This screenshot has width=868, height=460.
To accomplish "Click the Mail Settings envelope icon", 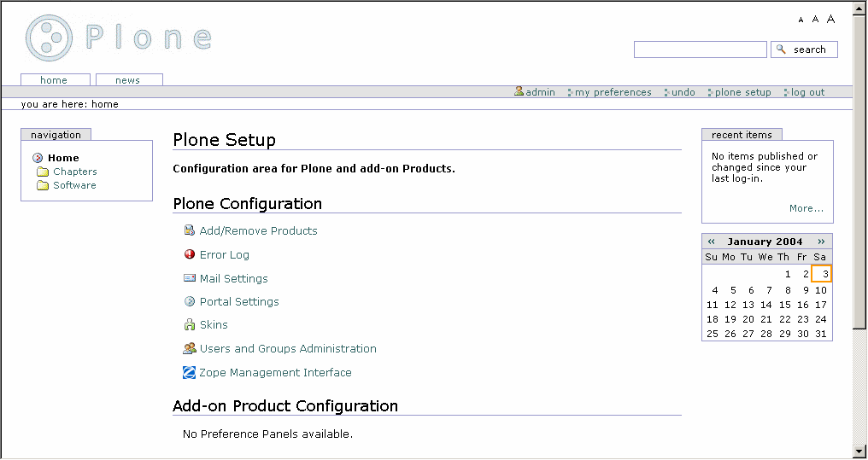I will point(190,278).
